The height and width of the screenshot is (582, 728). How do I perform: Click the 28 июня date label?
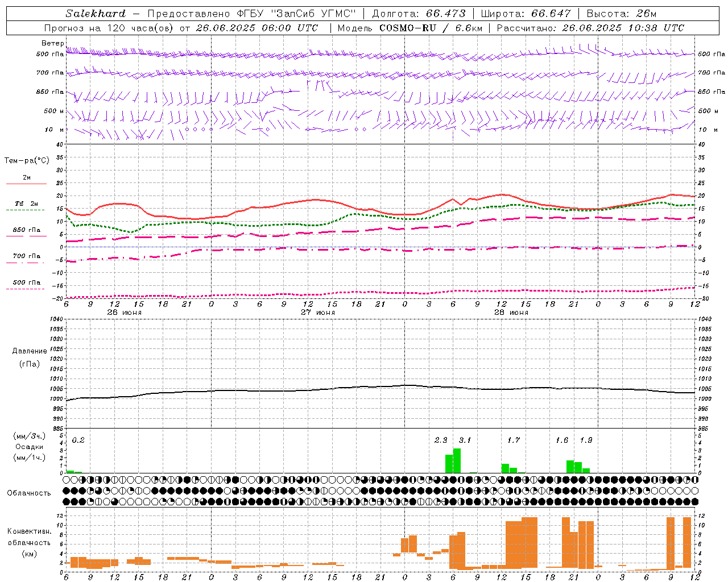(x=511, y=313)
